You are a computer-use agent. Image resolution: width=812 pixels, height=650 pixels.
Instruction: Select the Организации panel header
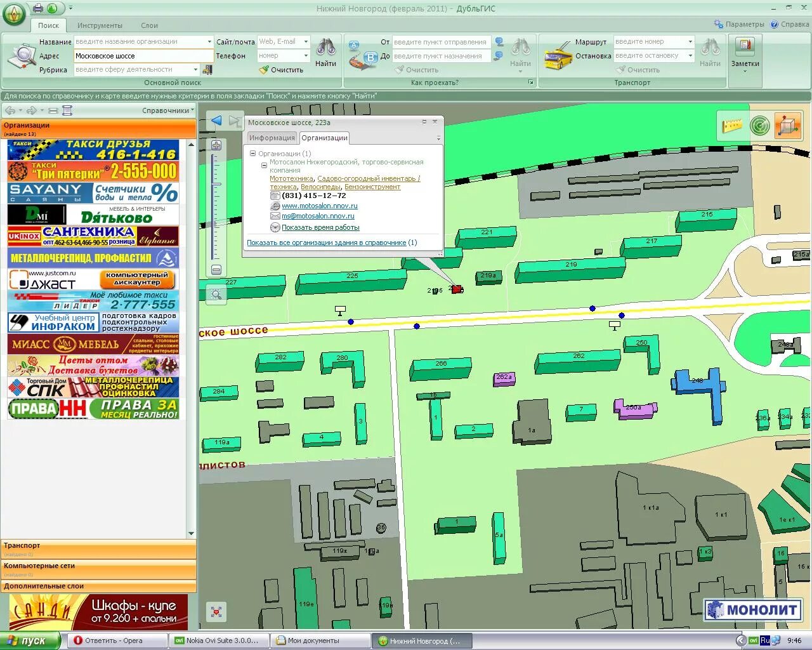[x=98, y=129]
